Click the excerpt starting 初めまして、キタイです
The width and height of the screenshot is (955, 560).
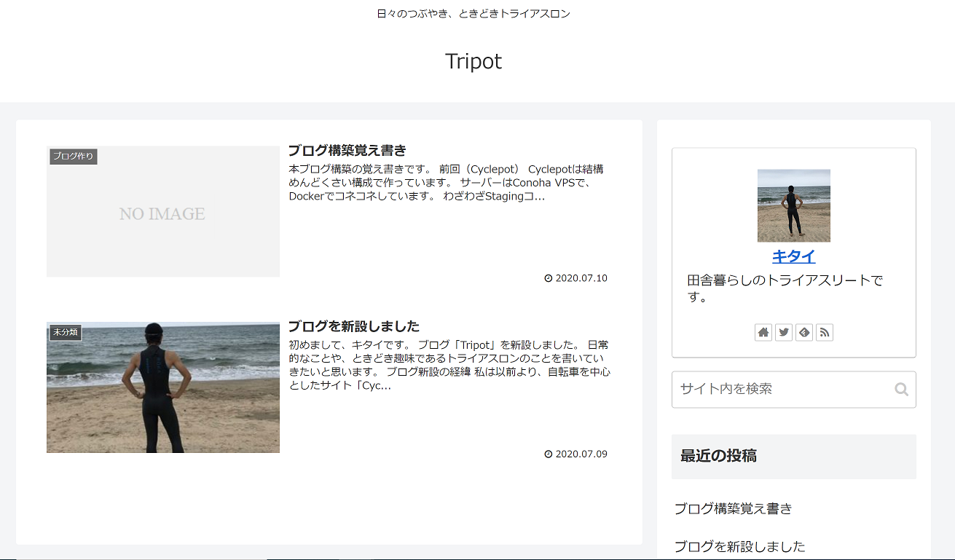pos(449,365)
